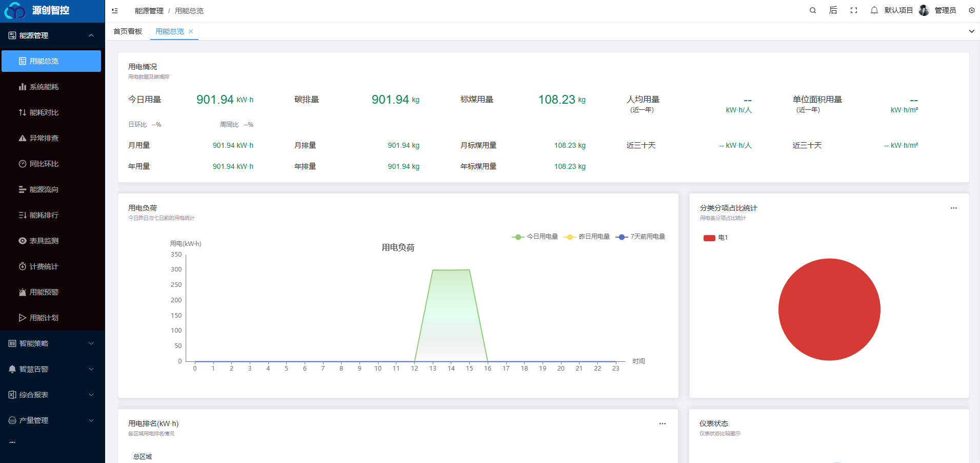Viewport: 980px width, 463px height.
Task: Switch to 首页看板 tab
Action: 128,31
